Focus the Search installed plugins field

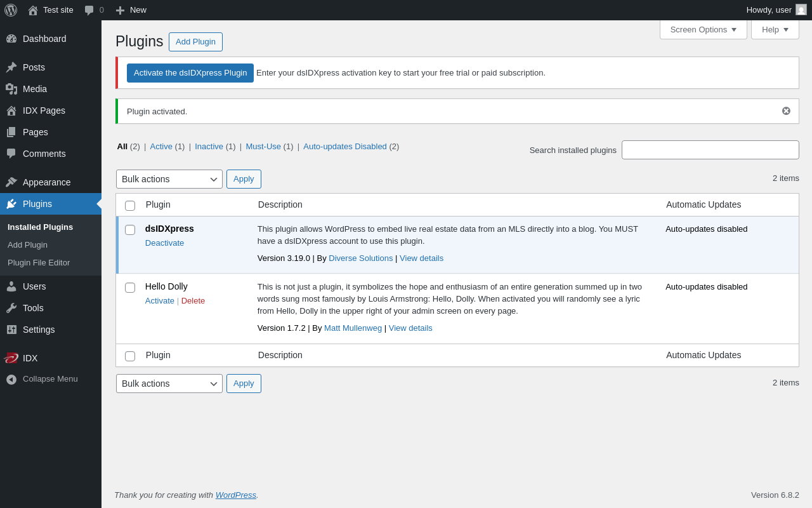pos(710,150)
